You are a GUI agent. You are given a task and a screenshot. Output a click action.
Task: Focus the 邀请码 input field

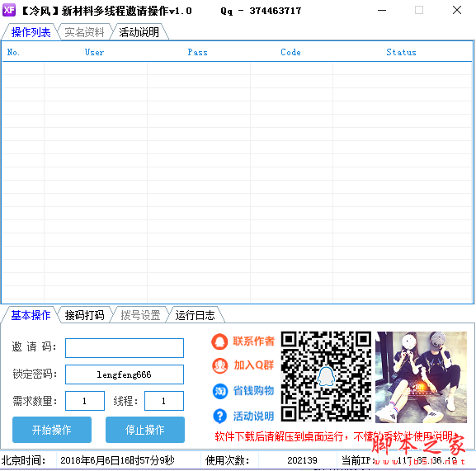pos(125,348)
